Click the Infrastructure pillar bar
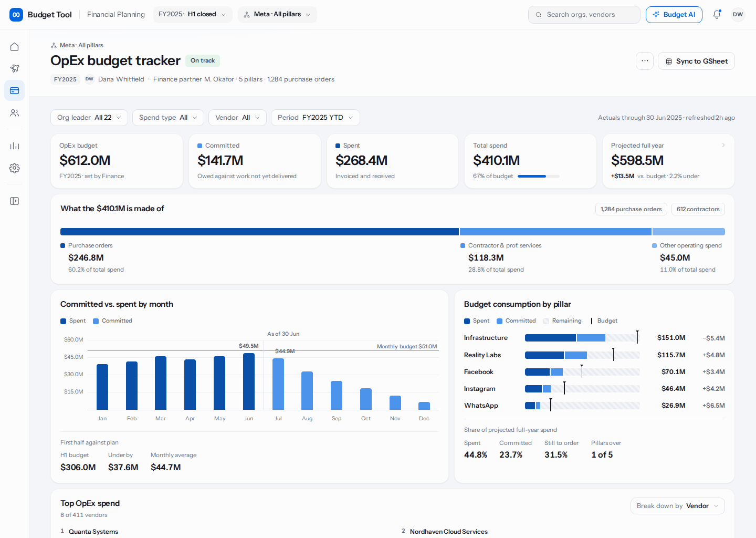This screenshot has height=538, width=756. [582, 338]
